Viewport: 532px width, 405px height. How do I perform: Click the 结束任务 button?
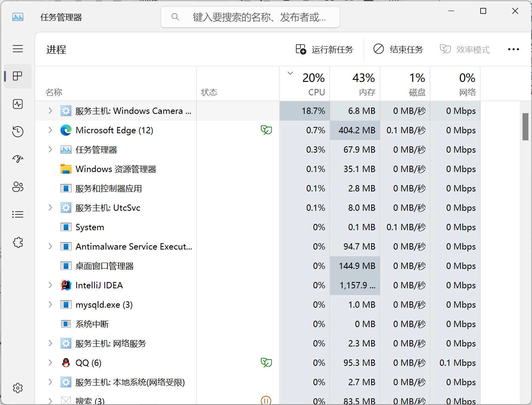[x=398, y=49]
